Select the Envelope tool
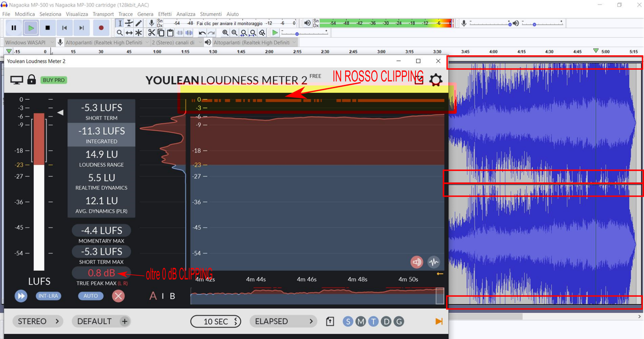The height and width of the screenshot is (339, 644). point(129,23)
